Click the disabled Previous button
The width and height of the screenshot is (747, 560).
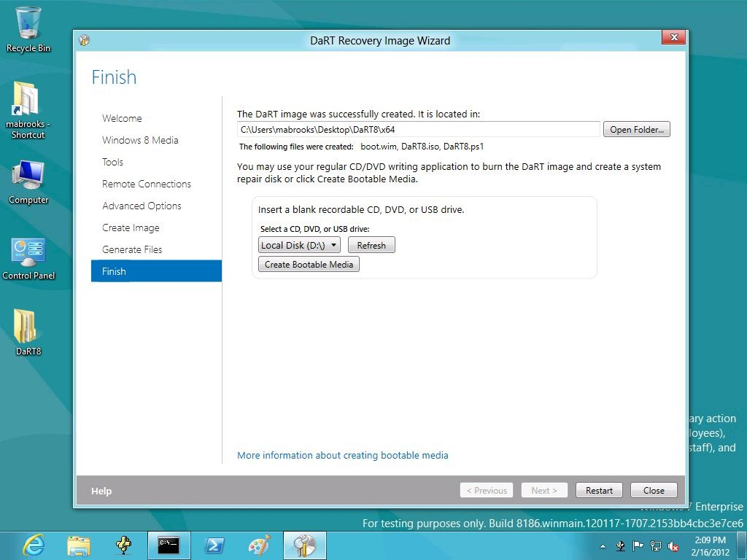pyautogui.click(x=487, y=491)
